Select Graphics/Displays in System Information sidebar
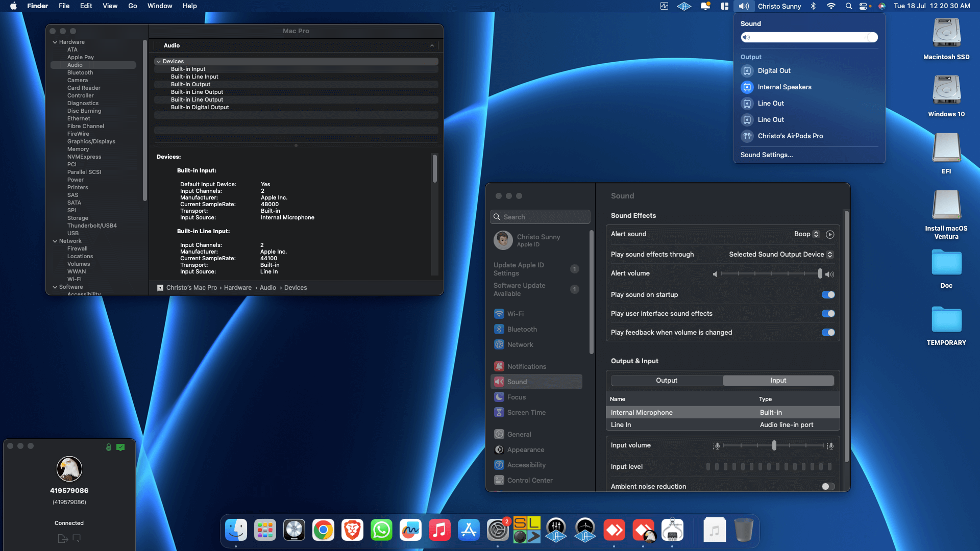 click(91, 142)
